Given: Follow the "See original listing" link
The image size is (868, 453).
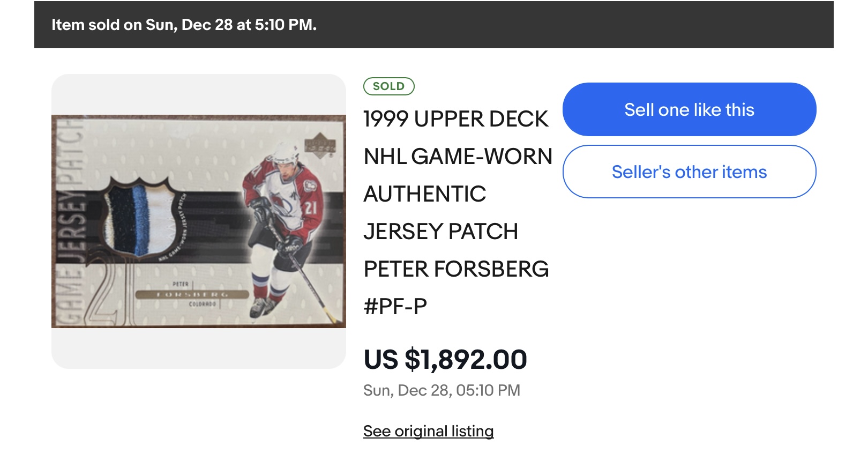Looking at the screenshot, I should (x=428, y=431).
